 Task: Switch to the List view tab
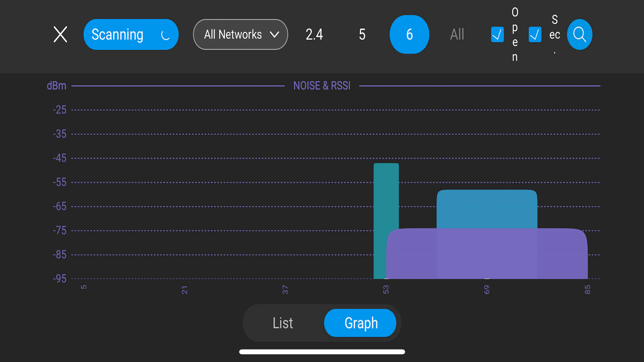pos(283,323)
